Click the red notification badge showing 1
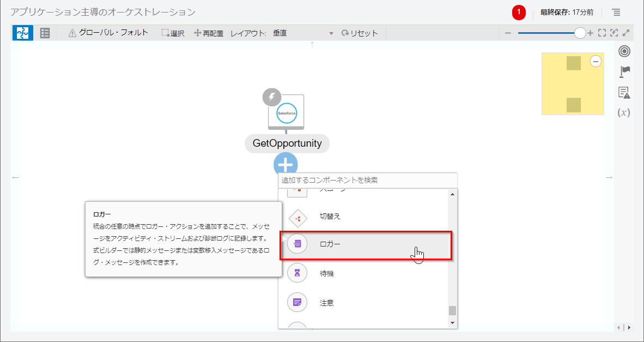Screen dimensions: 644x342 [519, 12]
